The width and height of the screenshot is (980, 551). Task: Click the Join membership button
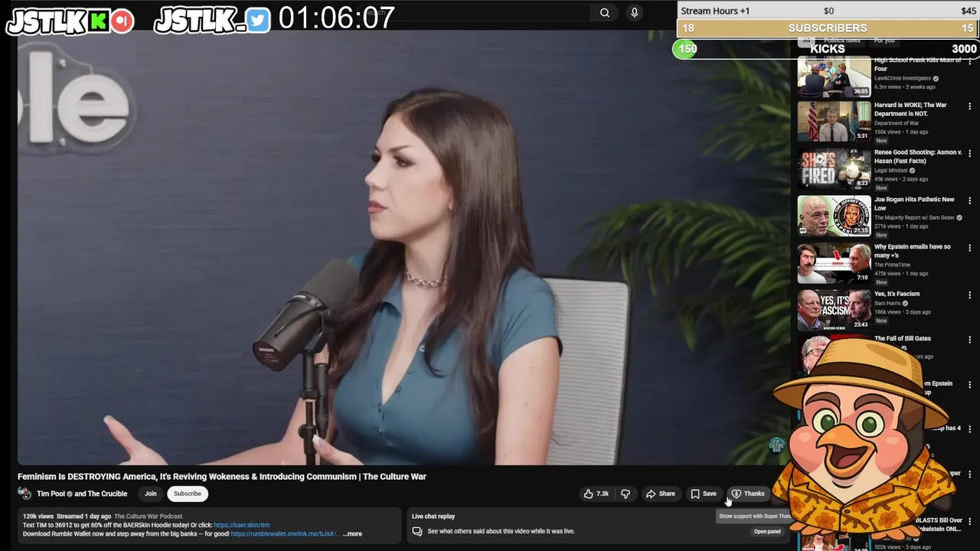tap(151, 494)
